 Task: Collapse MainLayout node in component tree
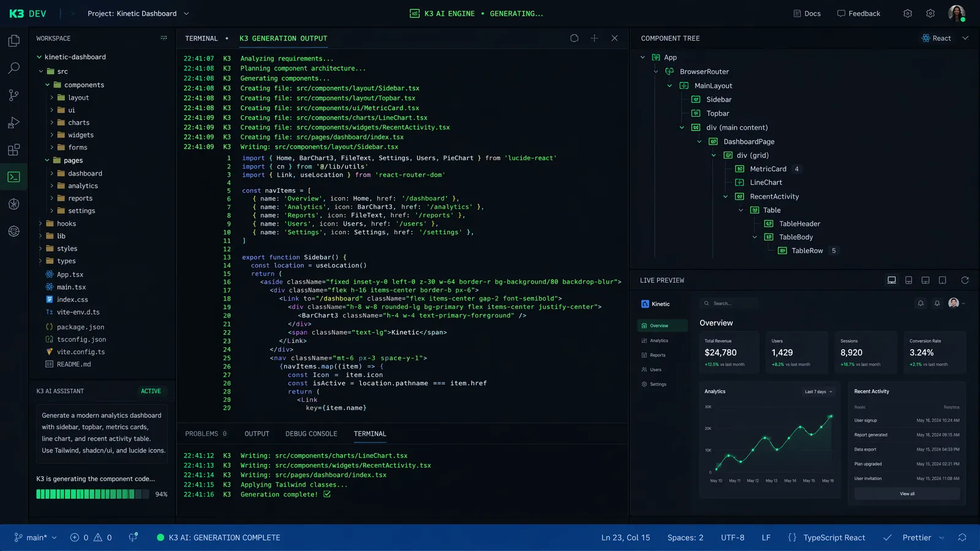point(669,86)
